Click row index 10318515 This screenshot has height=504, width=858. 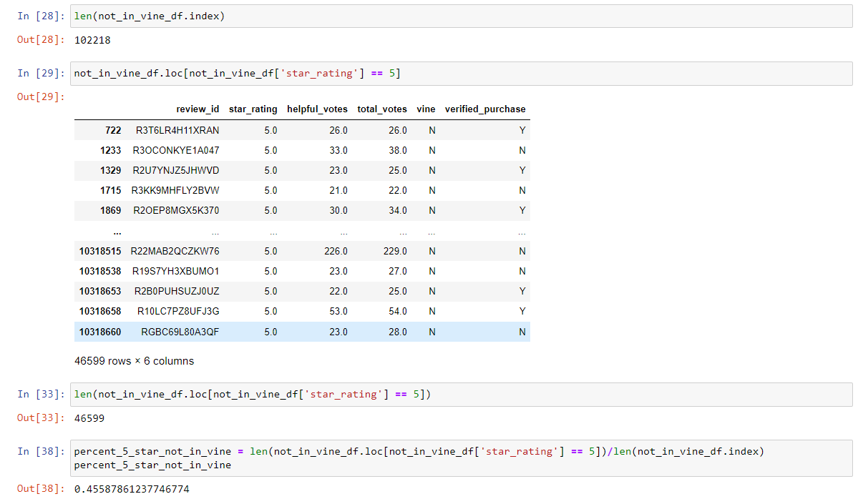pos(100,251)
